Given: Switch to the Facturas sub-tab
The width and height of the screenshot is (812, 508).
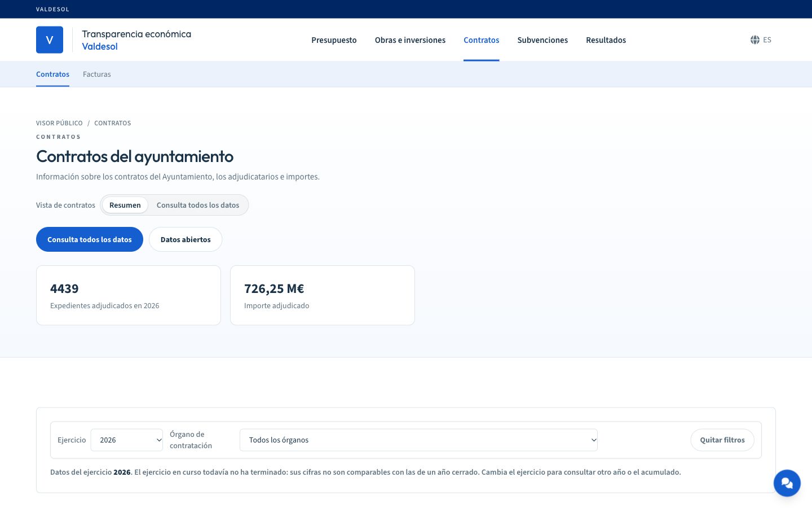Looking at the screenshot, I should (x=97, y=74).
